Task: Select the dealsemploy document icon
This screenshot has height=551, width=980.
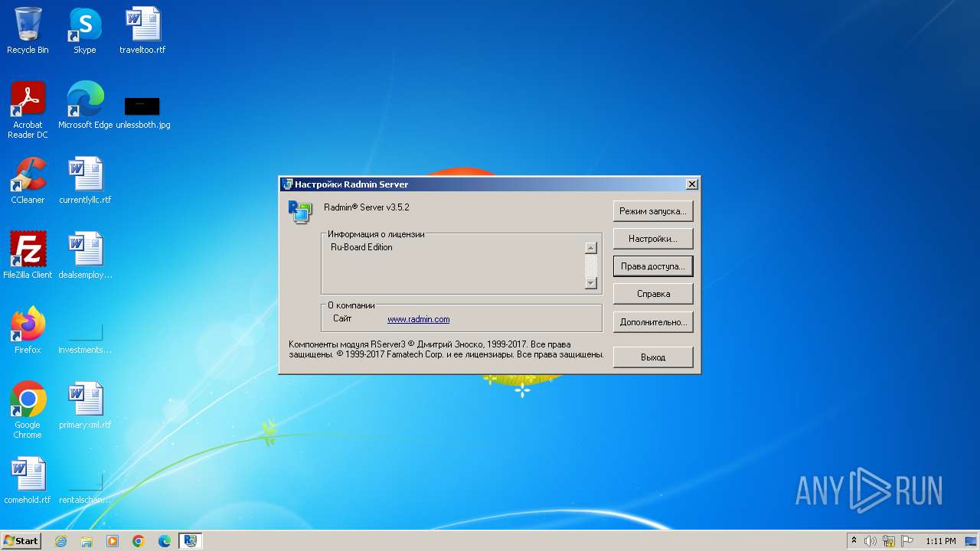Action: pos(85,256)
